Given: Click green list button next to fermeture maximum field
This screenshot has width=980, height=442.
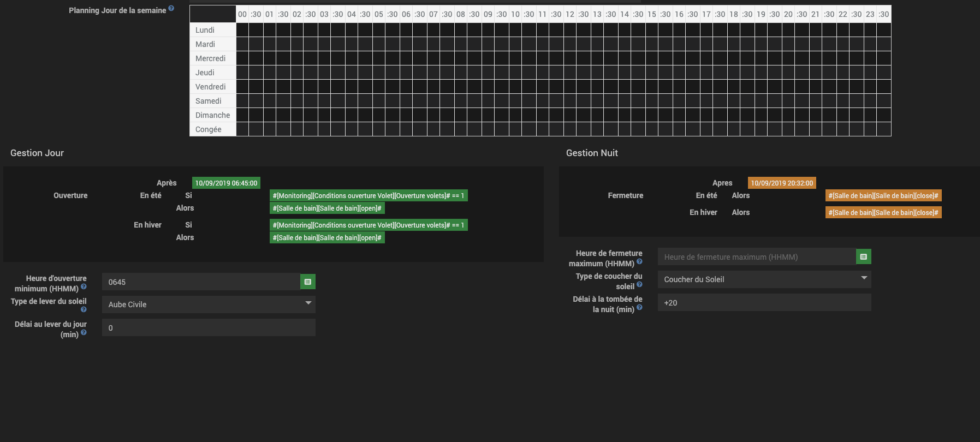Looking at the screenshot, I should pos(864,256).
